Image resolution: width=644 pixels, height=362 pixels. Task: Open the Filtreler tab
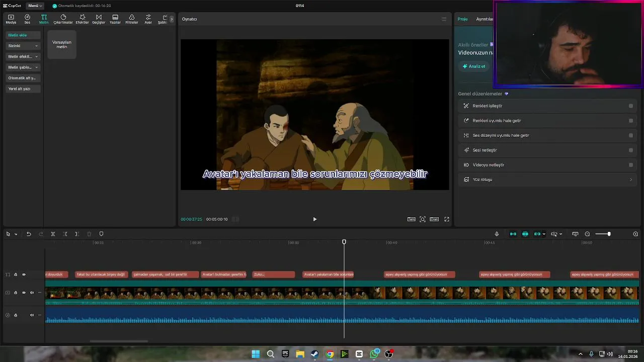pyautogui.click(x=131, y=19)
